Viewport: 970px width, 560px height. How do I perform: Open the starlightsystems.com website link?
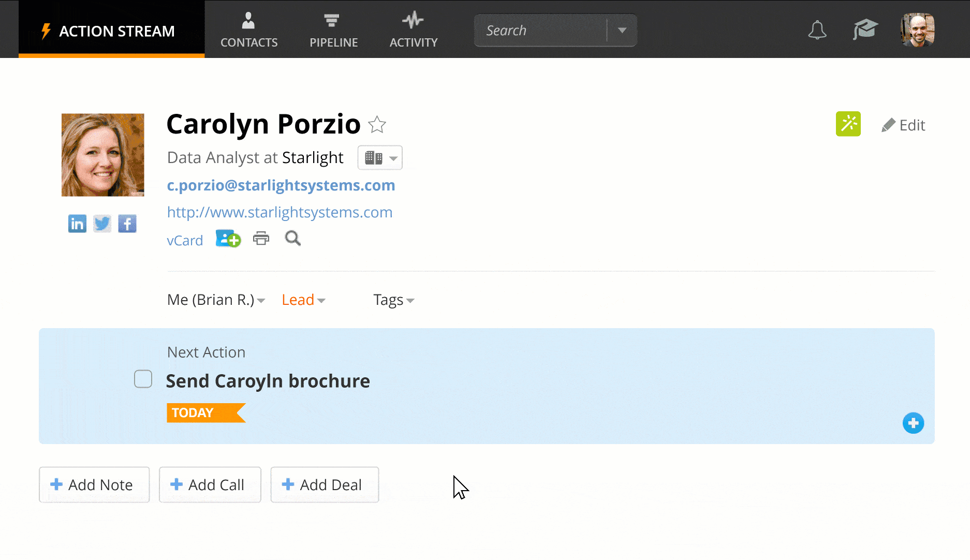[x=280, y=212]
